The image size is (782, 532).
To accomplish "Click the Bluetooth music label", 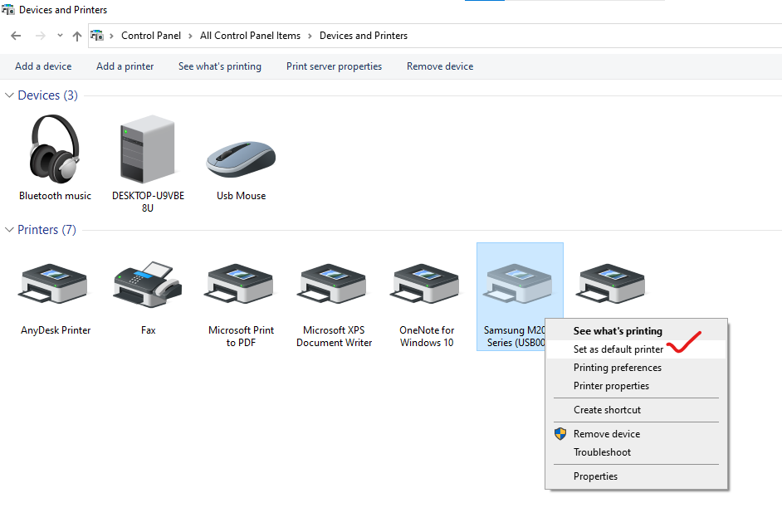I will 56,196.
